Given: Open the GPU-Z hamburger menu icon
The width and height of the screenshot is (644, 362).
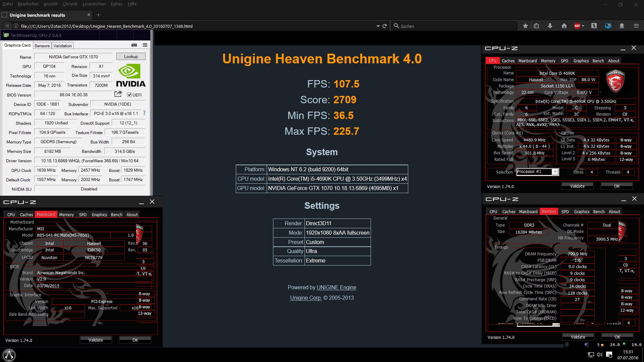Looking at the screenshot, I should tap(145, 45).
